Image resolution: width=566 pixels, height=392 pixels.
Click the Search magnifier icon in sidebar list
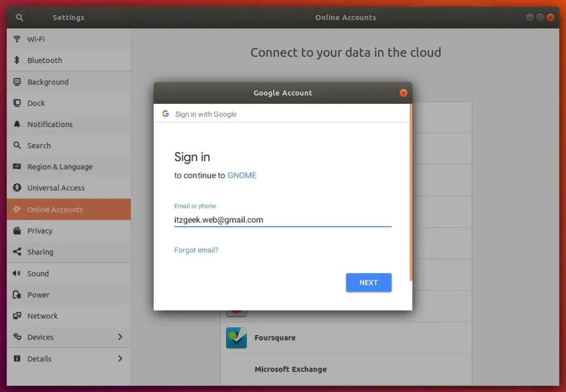click(x=17, y=145)
